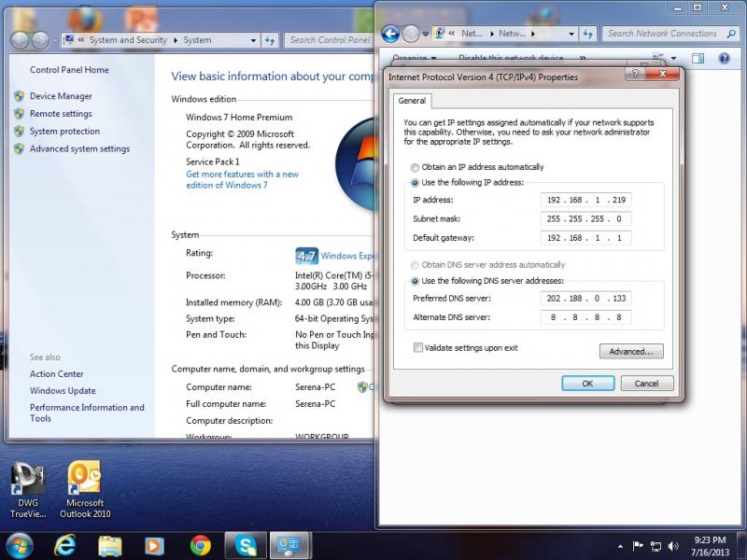Expand the change view dropdown arrow
The image size is (747, 560).
[x=673, y=59]
